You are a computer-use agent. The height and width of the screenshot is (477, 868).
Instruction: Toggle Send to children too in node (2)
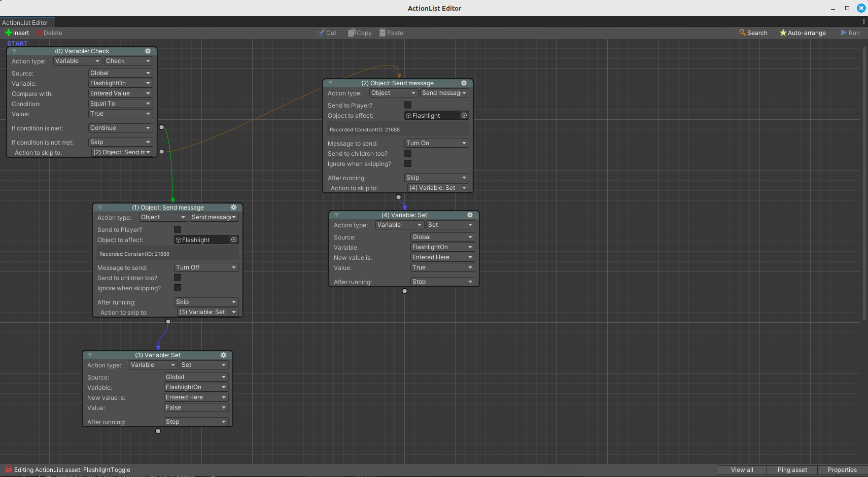(408, 154)
